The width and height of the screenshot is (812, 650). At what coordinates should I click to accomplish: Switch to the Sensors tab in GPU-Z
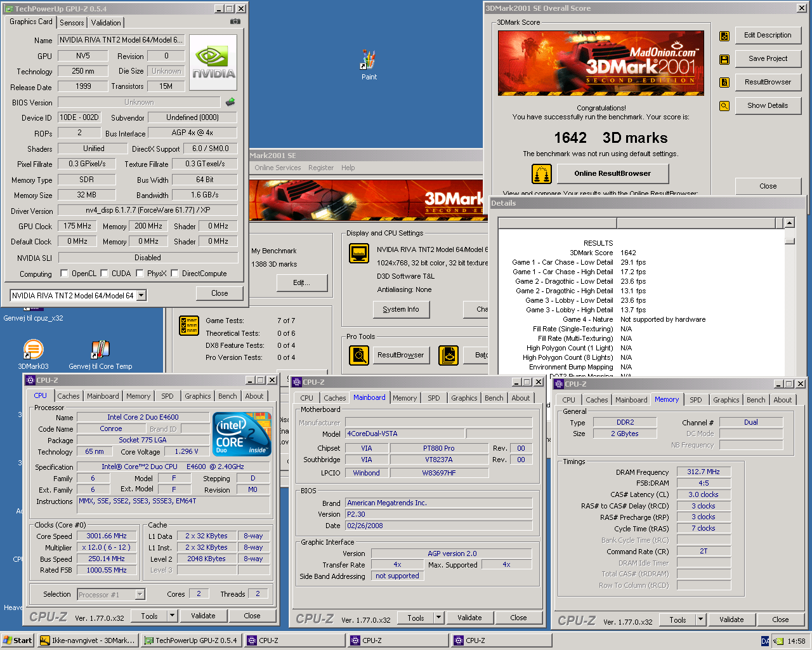[x=72, y=22]
